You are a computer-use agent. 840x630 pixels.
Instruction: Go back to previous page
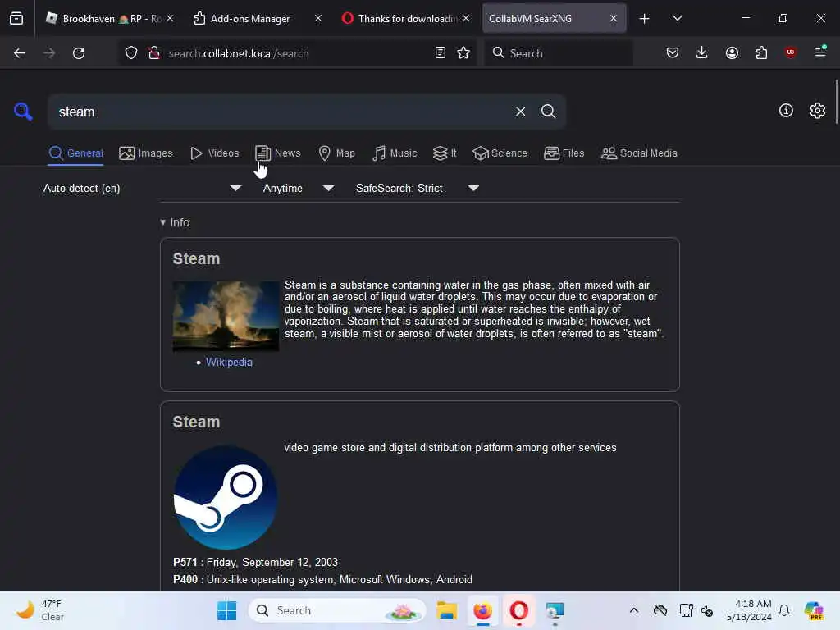[x=20, y=53]
